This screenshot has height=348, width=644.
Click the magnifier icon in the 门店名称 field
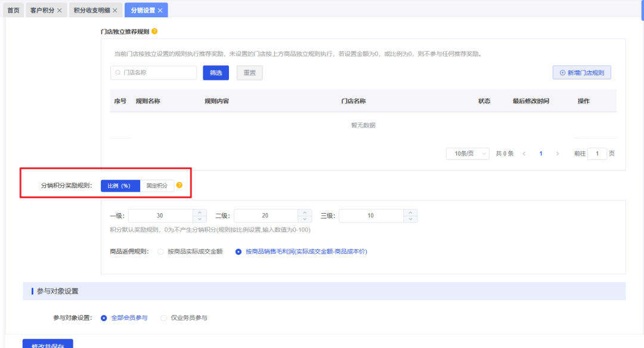point(117,72)
